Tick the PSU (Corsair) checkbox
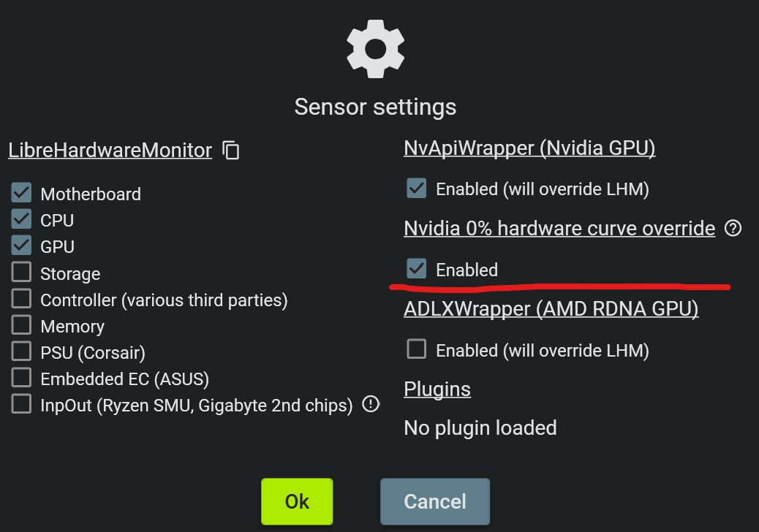The height and width of the screenshot is (532, 759). click(x=21, y=351)
